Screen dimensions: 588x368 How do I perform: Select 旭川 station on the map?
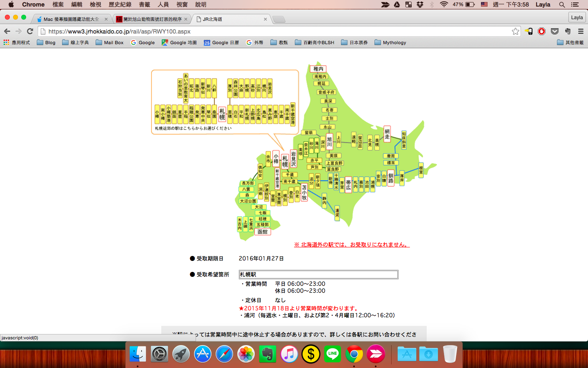(x=330, y=142)
